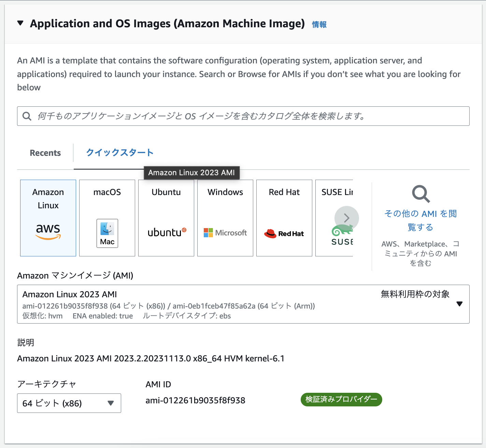Switch to the クイックスタート tab

(x=120, y=152)
